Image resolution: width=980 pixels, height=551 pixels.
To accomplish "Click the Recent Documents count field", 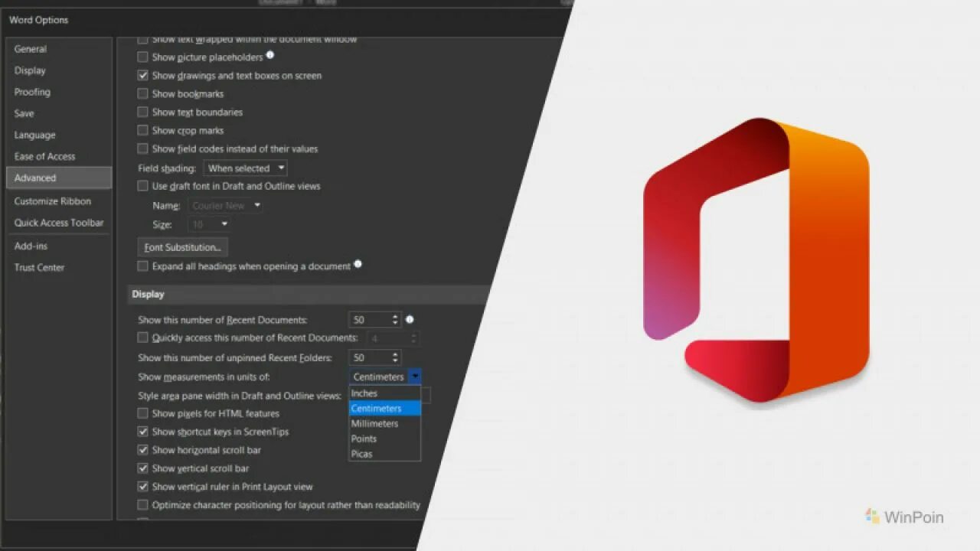I will click(369, 320).
